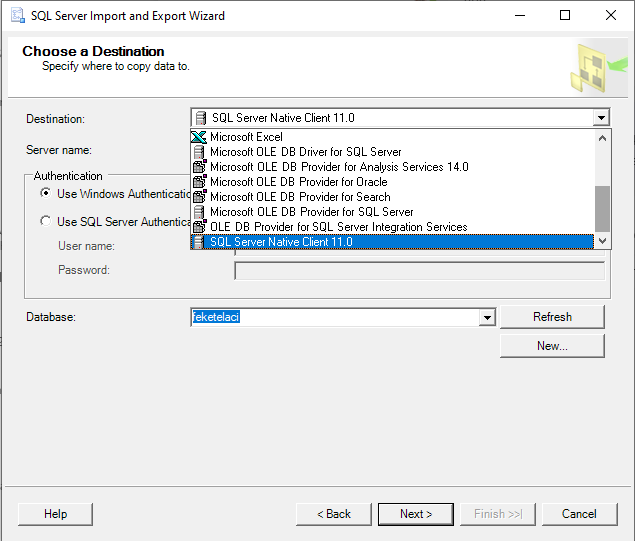Click the Destination combo box text
Screen dimensions: 635x541
pyautogui.click(x=283, y=118)
